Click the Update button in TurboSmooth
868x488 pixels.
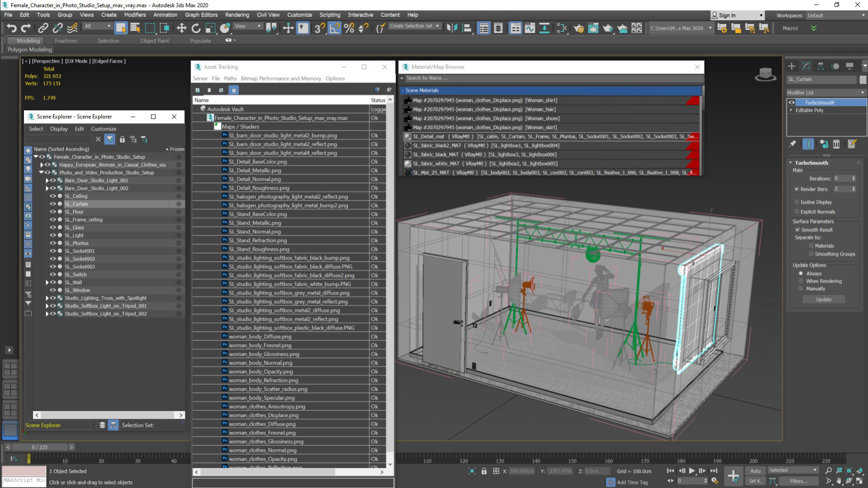[823, 300]
